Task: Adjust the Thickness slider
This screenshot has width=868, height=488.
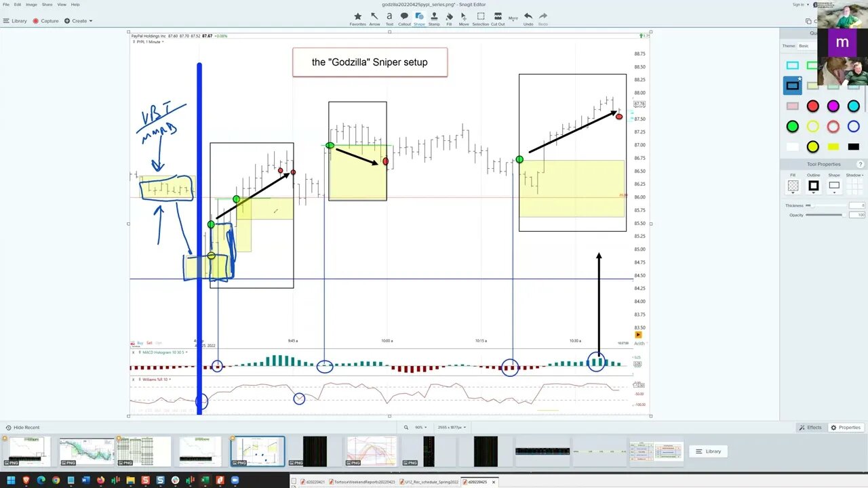Action: 826,205
